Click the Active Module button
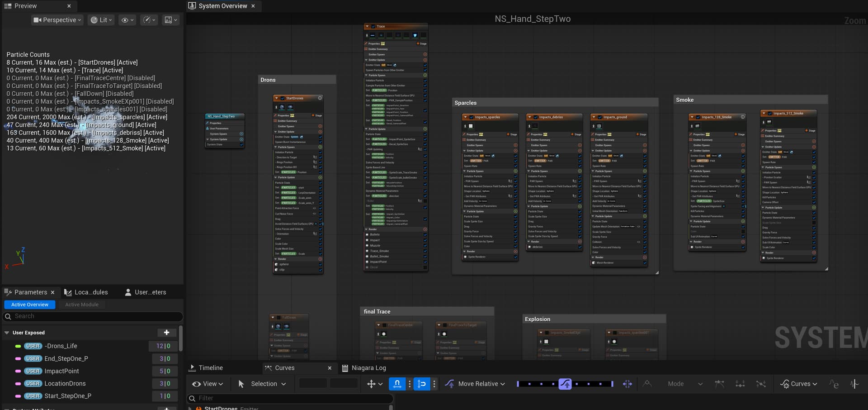This screenshot has width=868, height=410. click(82, 305)
